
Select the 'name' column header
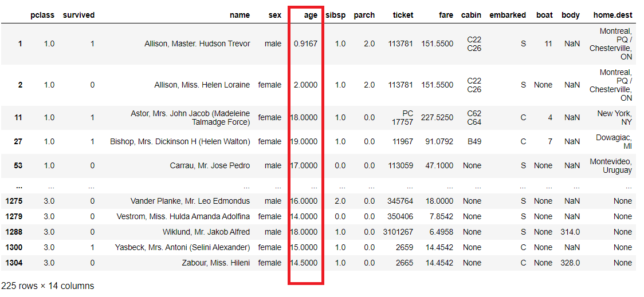click(239, 15)
